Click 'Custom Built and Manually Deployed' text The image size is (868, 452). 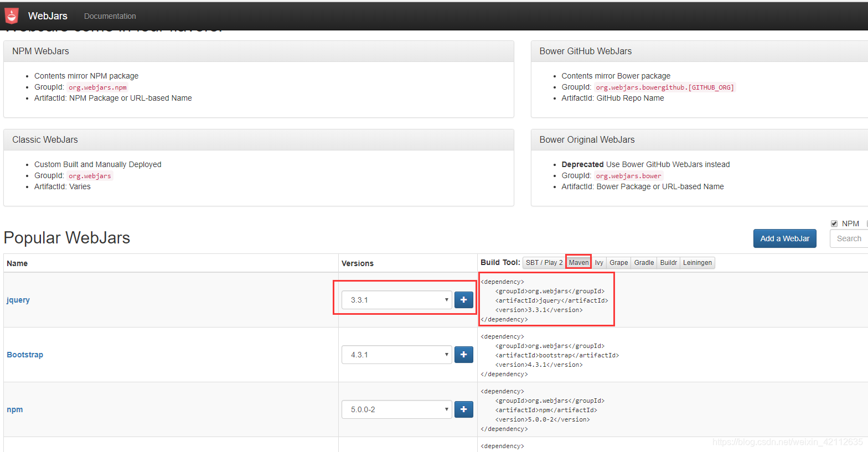(x=98, y=164)
